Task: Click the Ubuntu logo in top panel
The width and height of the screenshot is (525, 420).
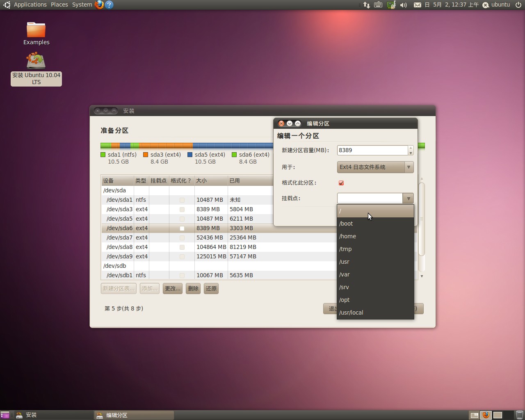Action: point(7,5)
